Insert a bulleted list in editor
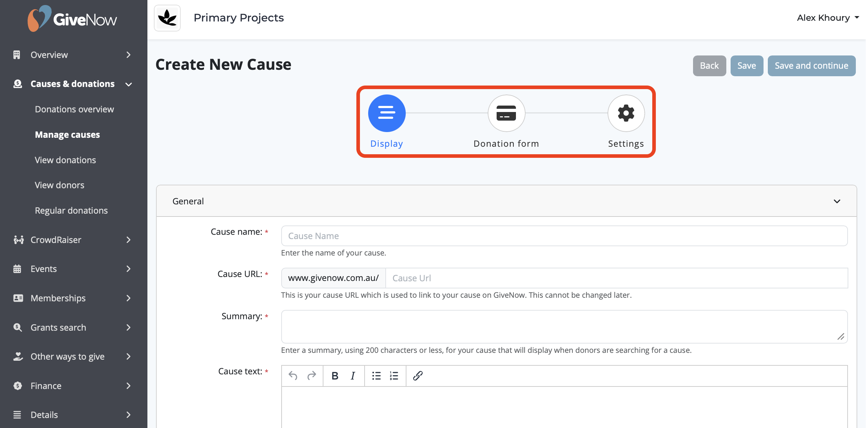 (376, 376)
